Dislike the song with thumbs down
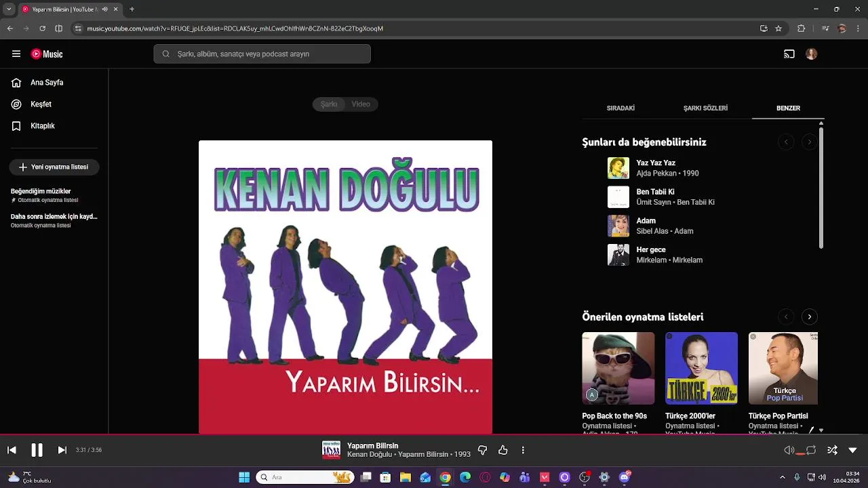Viewport: 868px width, 488px height. pos(483,450)
